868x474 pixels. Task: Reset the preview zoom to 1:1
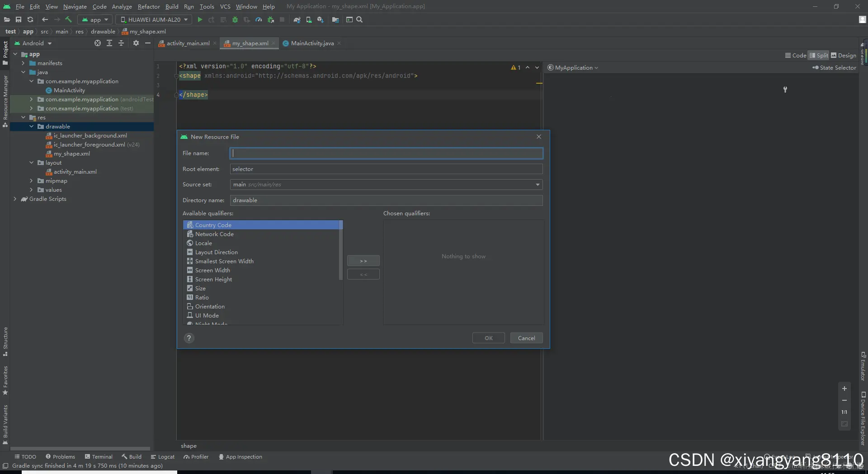(x=844, y=412)
